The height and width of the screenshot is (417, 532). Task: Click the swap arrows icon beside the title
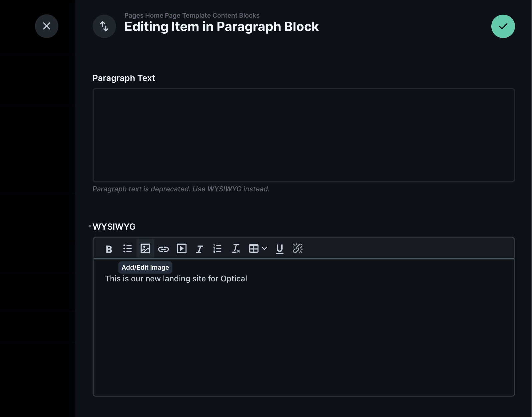104,26
